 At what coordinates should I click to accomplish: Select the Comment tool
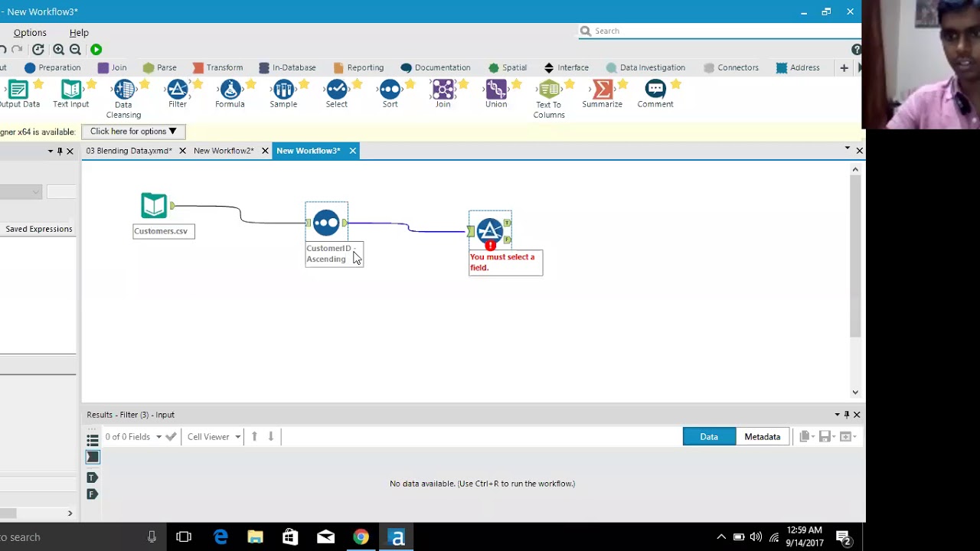tap(655, 94)
